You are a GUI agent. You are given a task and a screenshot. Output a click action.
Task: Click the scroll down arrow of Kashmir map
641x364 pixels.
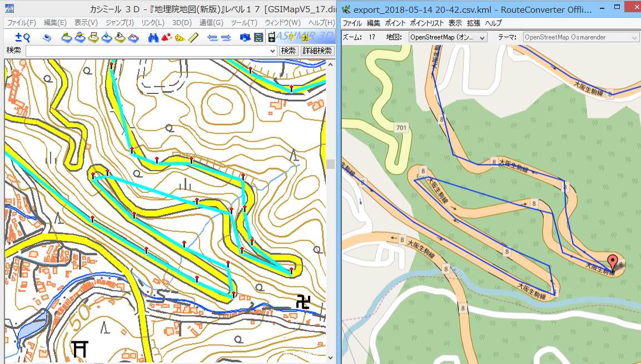(x=330, y=357)
